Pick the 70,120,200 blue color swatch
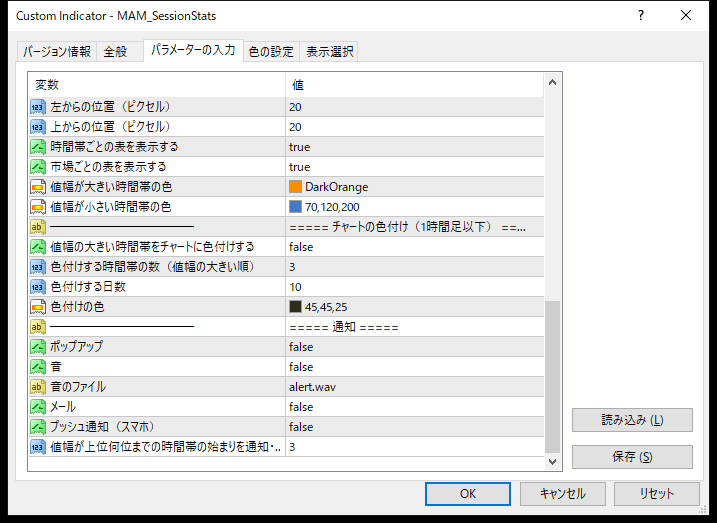 pyautogui.click(x=295, y=207)
